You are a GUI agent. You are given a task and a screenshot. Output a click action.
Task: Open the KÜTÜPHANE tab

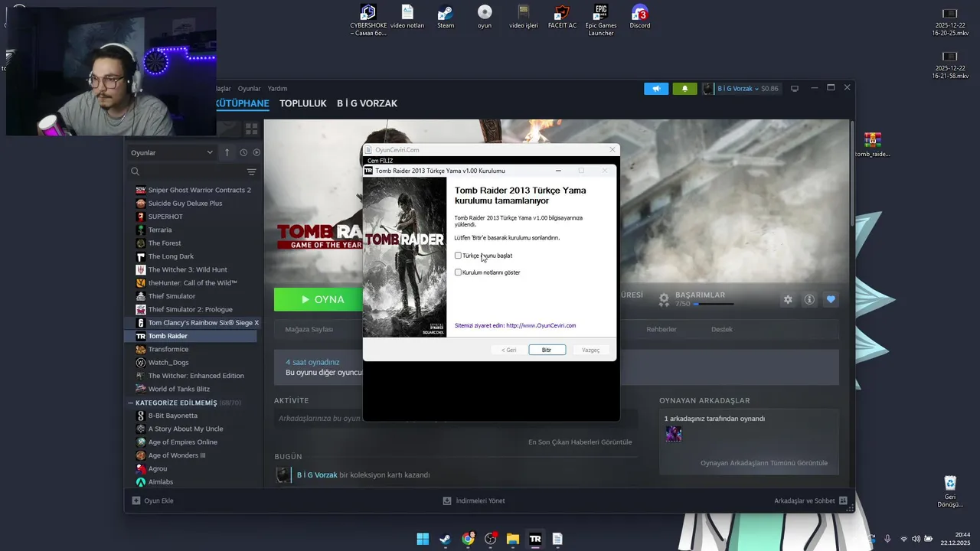[x=242, y=103]
